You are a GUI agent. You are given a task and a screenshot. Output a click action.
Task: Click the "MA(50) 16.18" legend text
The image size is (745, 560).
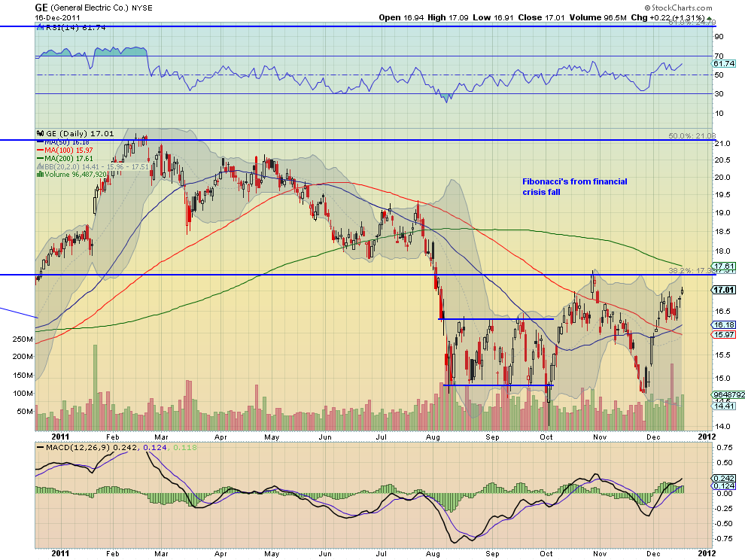[x=66, y=142]
